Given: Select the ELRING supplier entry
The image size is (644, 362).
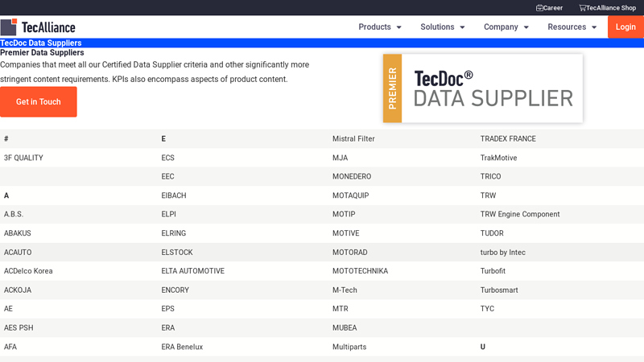Looking at the screenshot, I should [173, 233].
